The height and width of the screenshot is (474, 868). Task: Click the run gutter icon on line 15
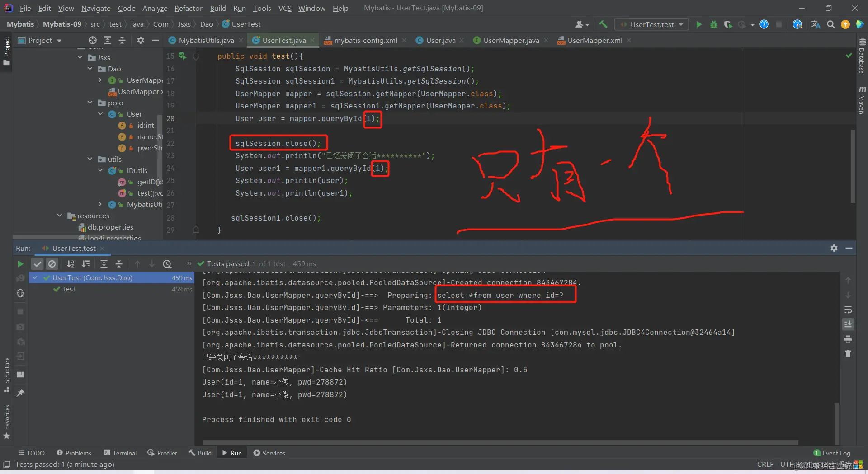pyautogui.click(x=182, y=56)
